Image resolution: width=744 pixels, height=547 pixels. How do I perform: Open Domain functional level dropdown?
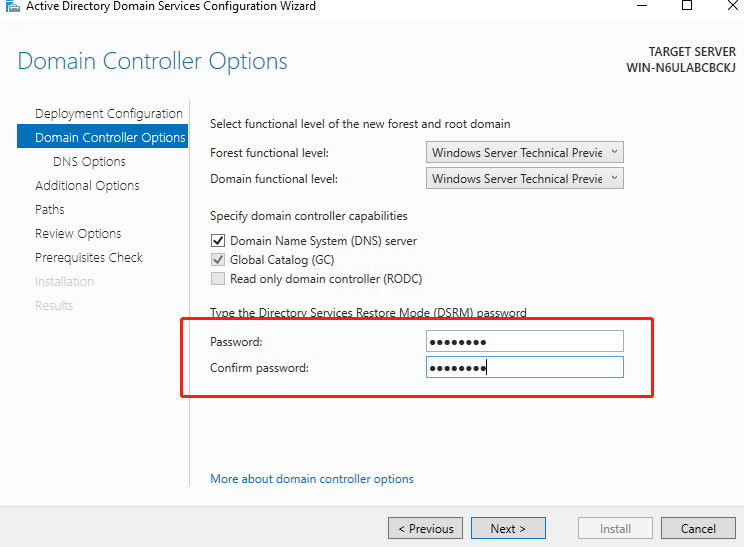pos(524,178)
